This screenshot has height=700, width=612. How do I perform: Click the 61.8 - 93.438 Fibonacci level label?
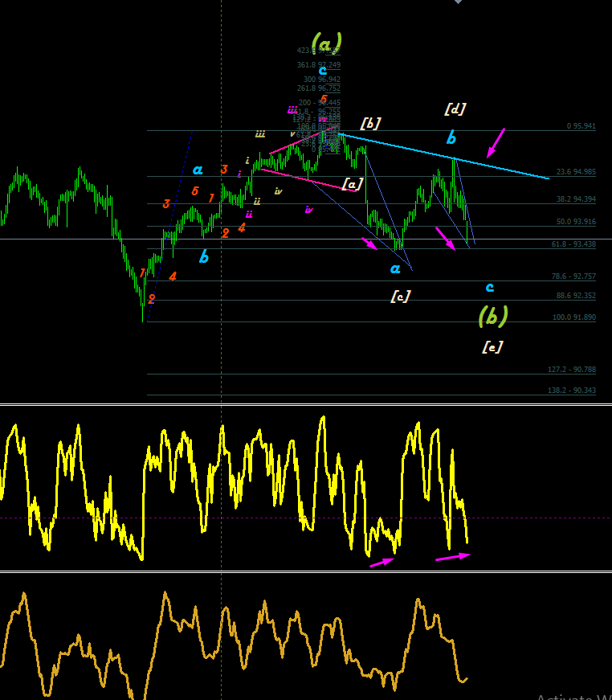tap(573, 244)
